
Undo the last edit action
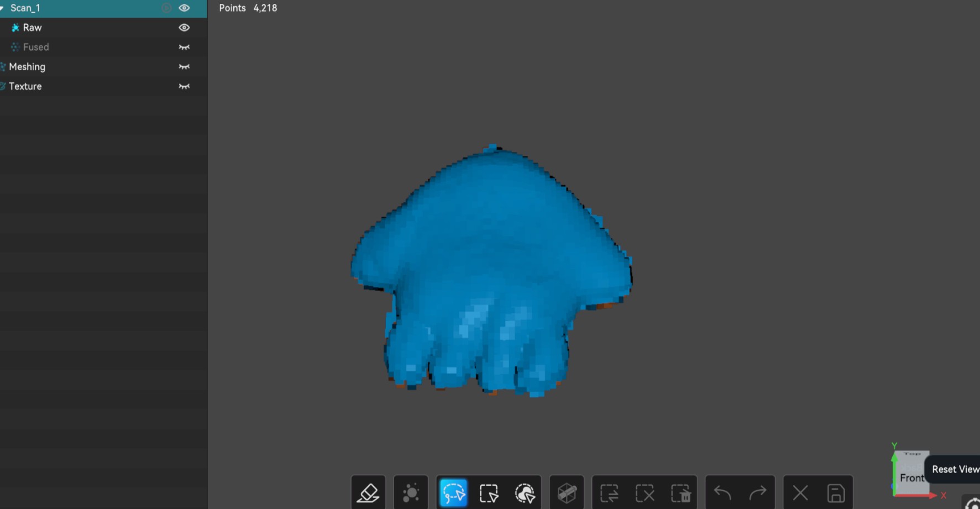tap(722, 492)
